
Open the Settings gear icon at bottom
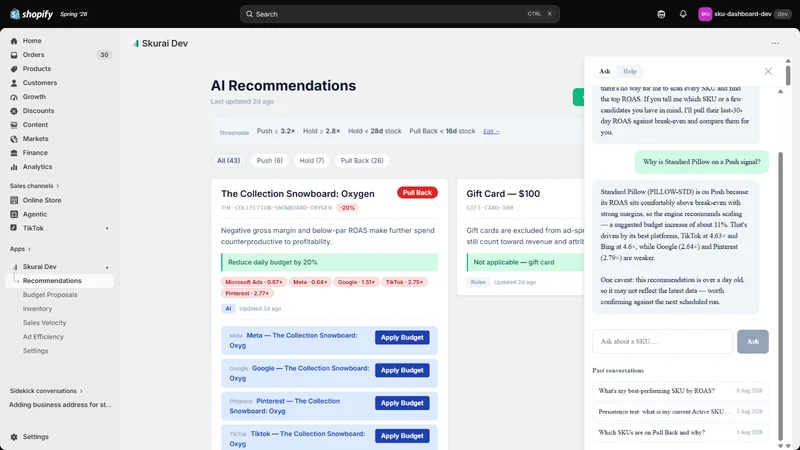(14, 437)
